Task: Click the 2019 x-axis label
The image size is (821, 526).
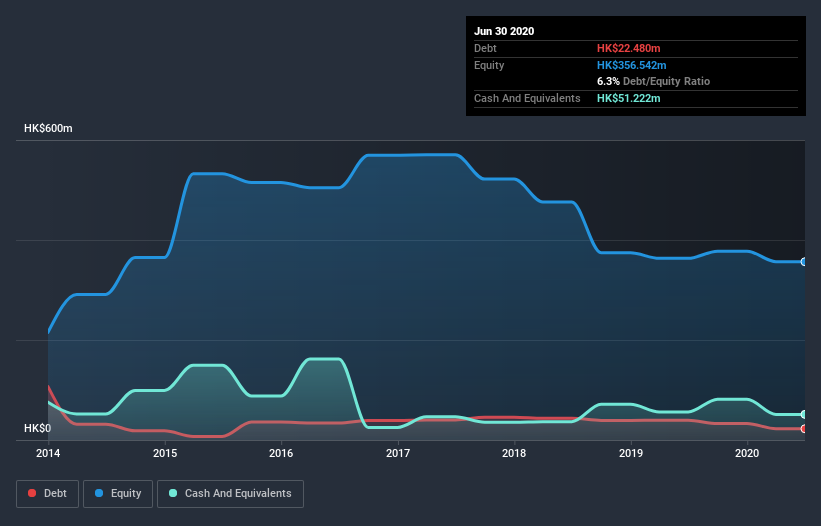Action: (631, 453)
